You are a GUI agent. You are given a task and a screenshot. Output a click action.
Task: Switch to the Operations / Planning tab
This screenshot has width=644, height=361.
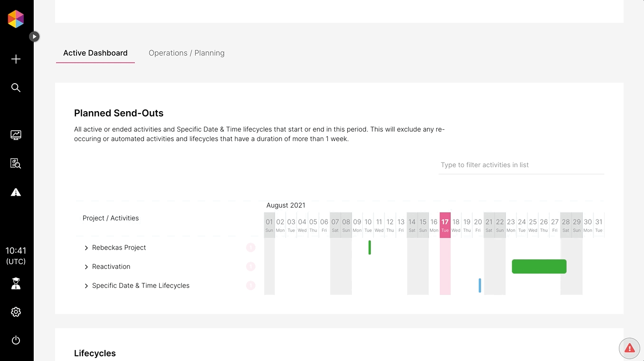pyautogui.click(x=187, y=53)
